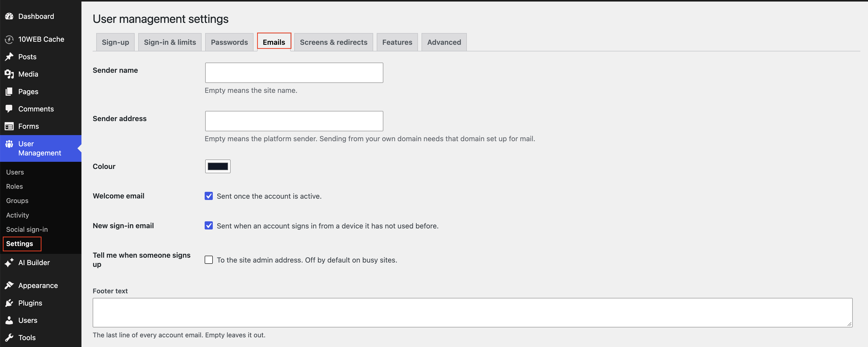The image size is (868, 347).
Task: Go to the Advanced tab
Action: click(x=444, y=42)
